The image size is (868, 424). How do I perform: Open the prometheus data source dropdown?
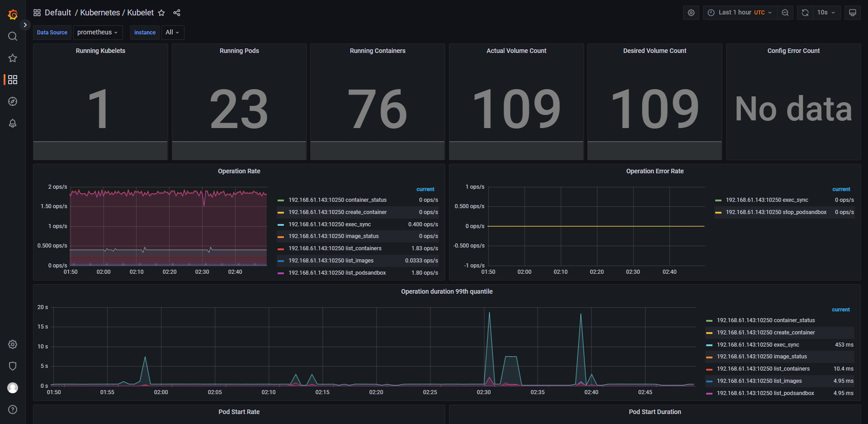[x=98, y=33]
